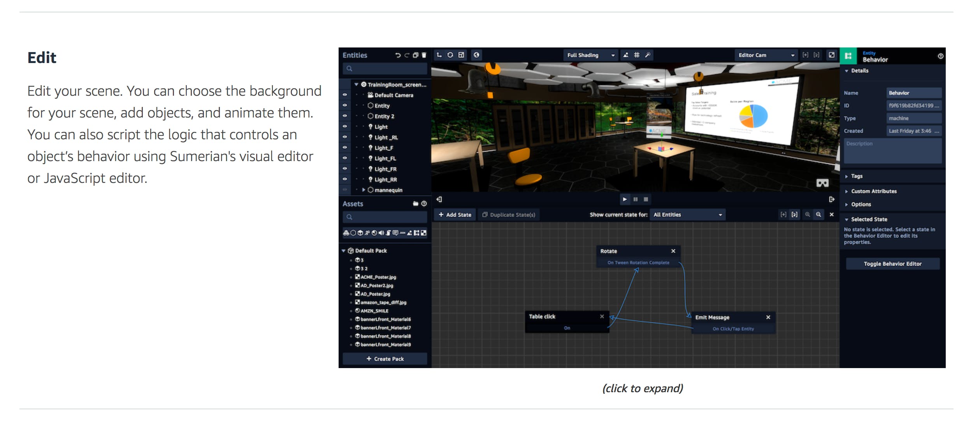Click the green Behavior component icon
The width and height of the screenshot is (980, 421).
point(848,56)
